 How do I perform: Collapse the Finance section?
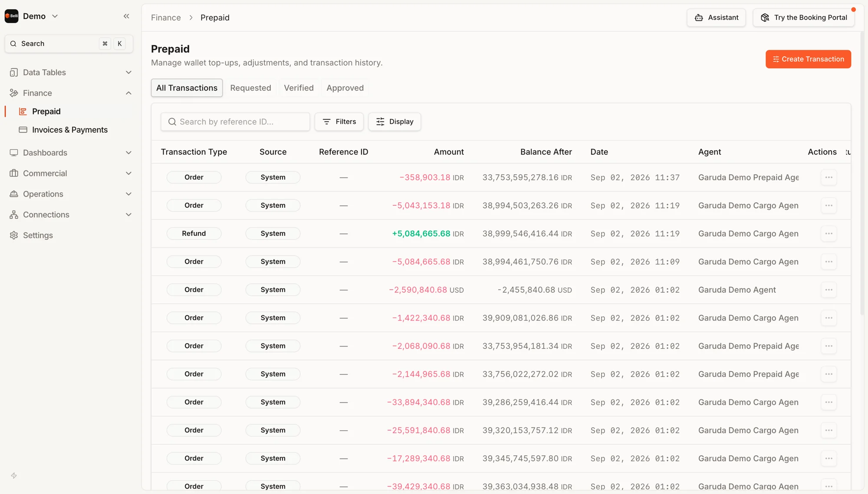(70, 93)
